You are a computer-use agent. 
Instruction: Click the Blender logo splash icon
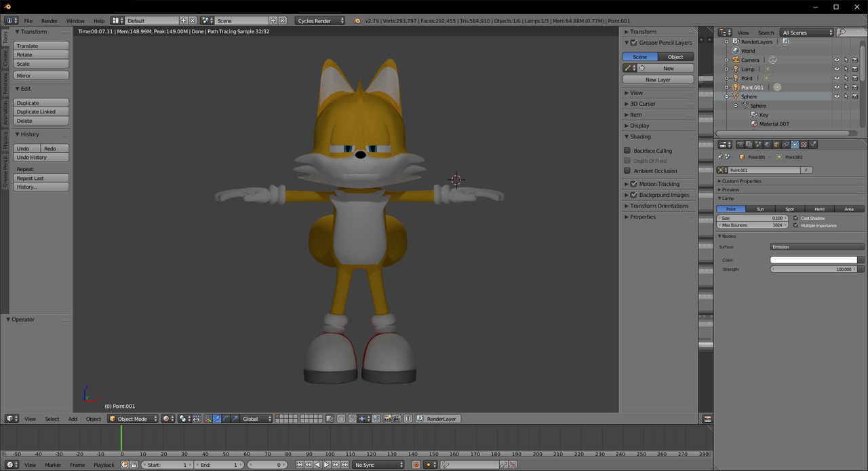[357, 21]
